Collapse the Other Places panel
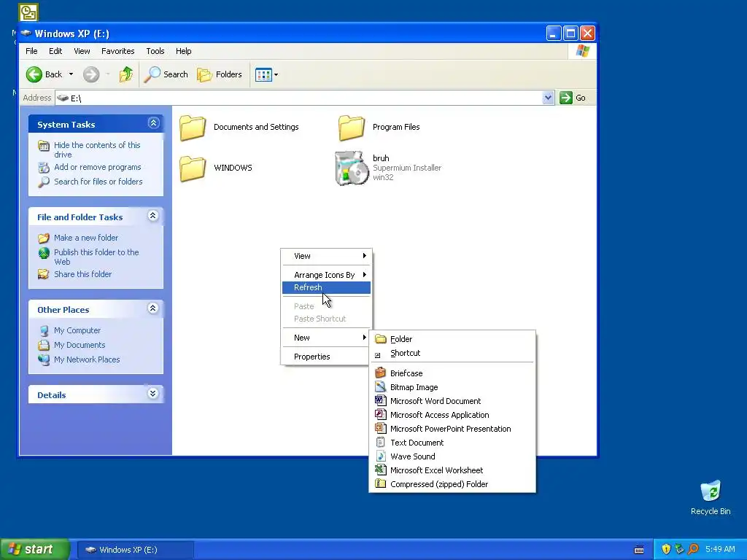The image size is (747, 560). (x=153, y=308)
